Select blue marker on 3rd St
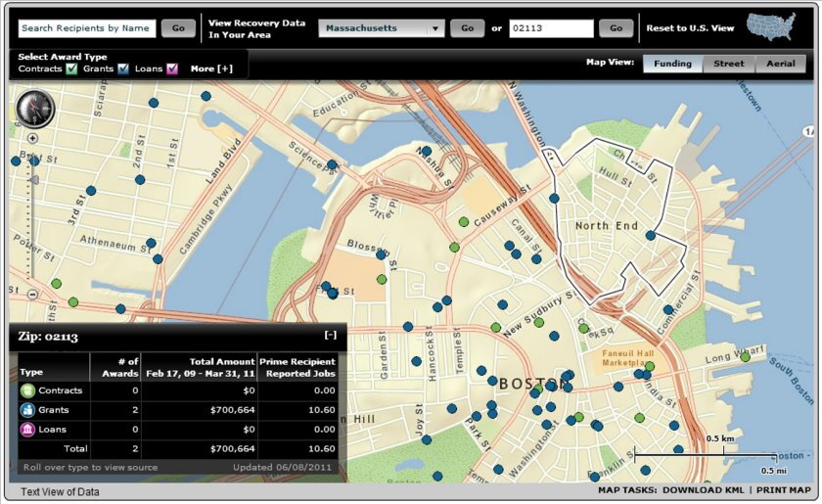 pyautogui.click(x=91, y=191)
